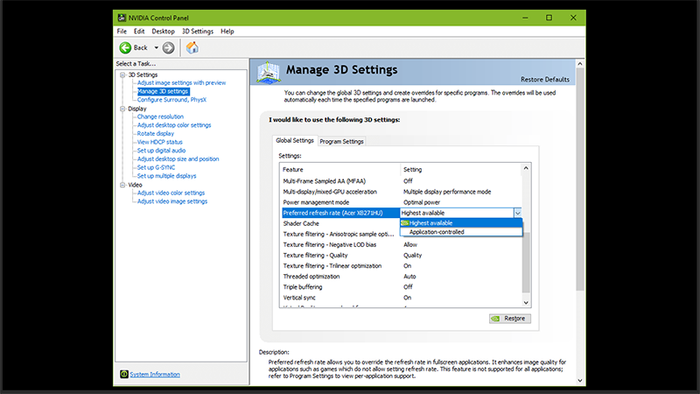Select Highest available in the dropdown list
Viewport: 700px width, 394px height.
[x=461, y=223]
